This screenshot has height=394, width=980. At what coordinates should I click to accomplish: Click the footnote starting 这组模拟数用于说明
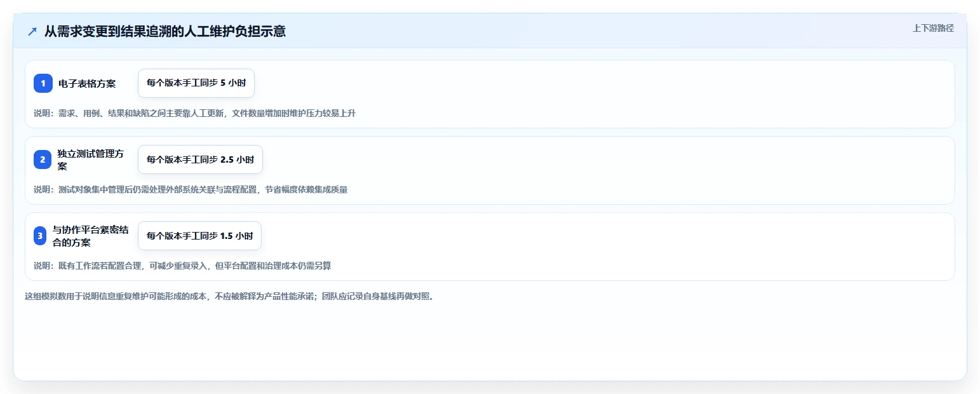click(x=231, y=296)
